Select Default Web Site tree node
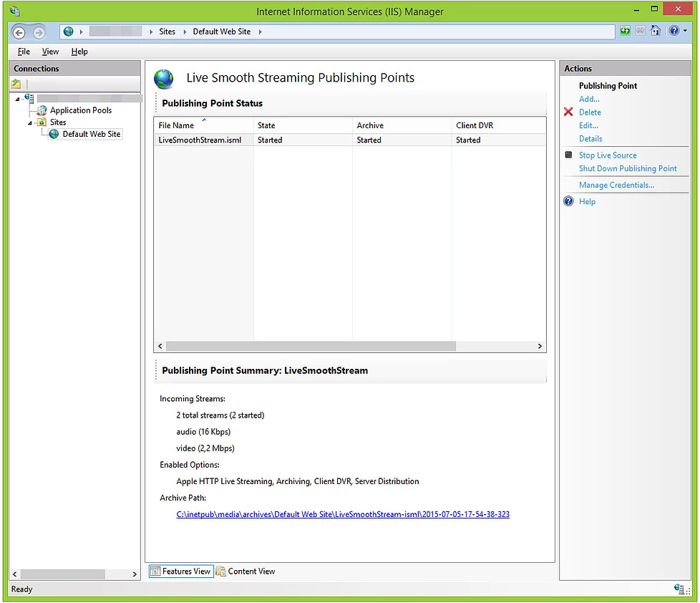 coord(92,134)
